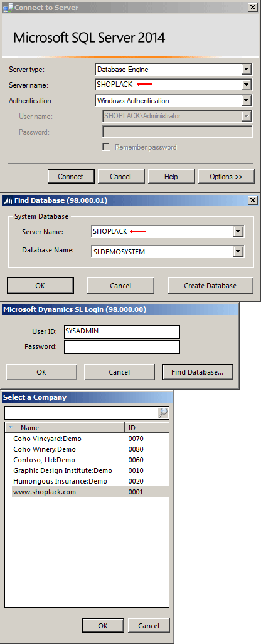Toggle the Remember password checkbox

pos(106,147)
